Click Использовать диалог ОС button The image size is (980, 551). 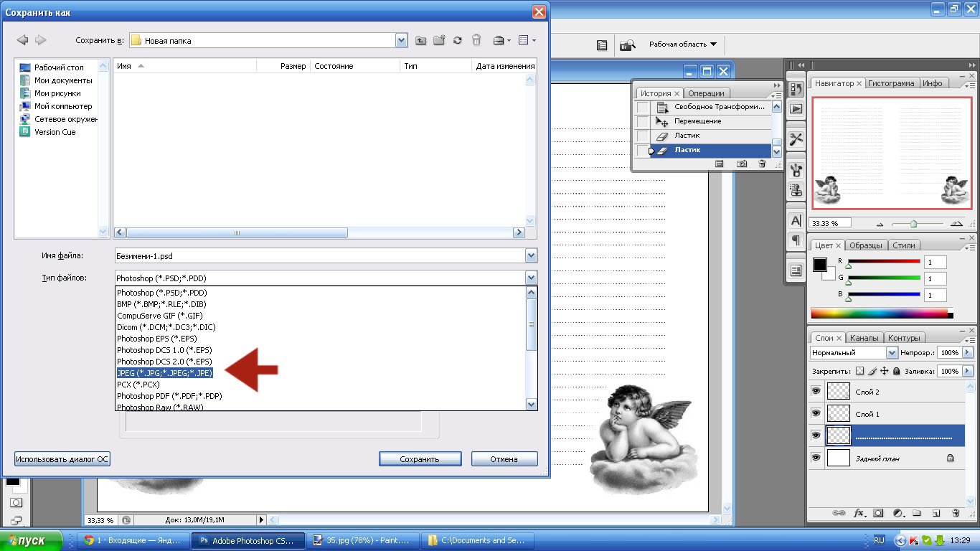(62, 459)
